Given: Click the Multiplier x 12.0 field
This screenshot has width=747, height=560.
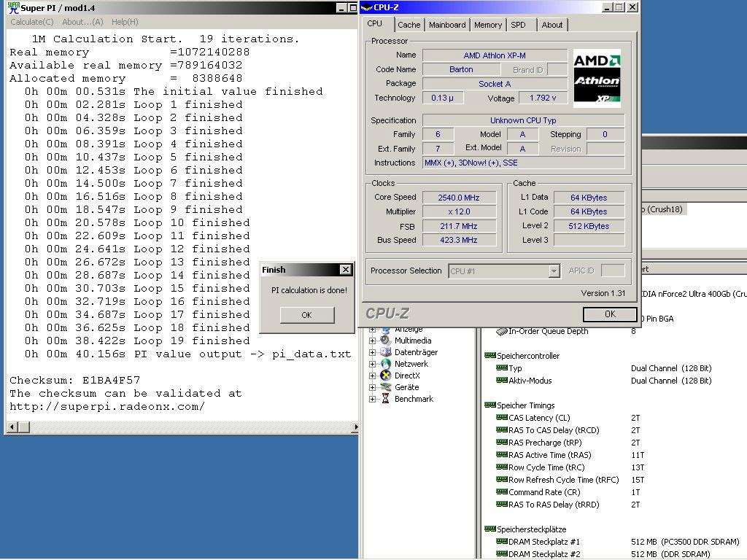Looking at the screenshot, I should (x=459, y=211).
